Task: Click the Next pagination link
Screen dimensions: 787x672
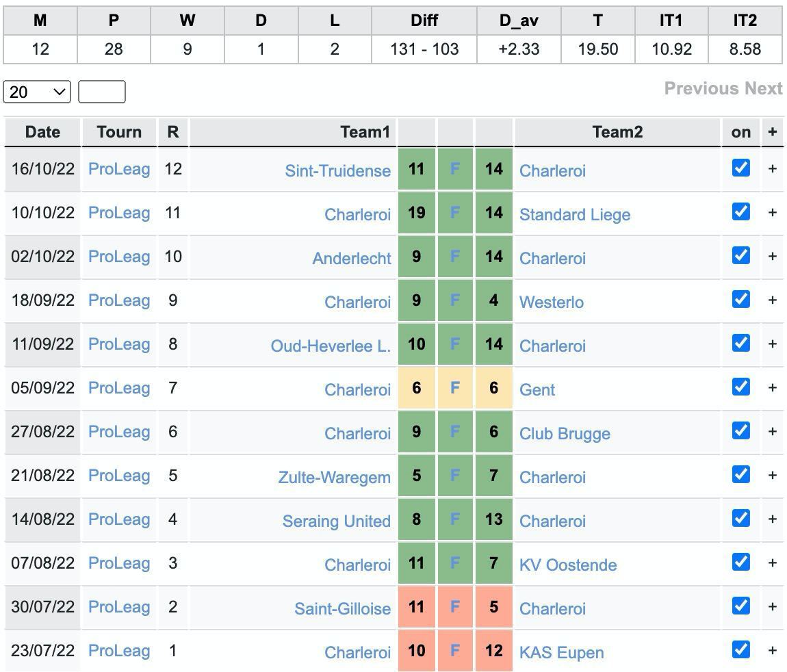Action: coord(763,88)
